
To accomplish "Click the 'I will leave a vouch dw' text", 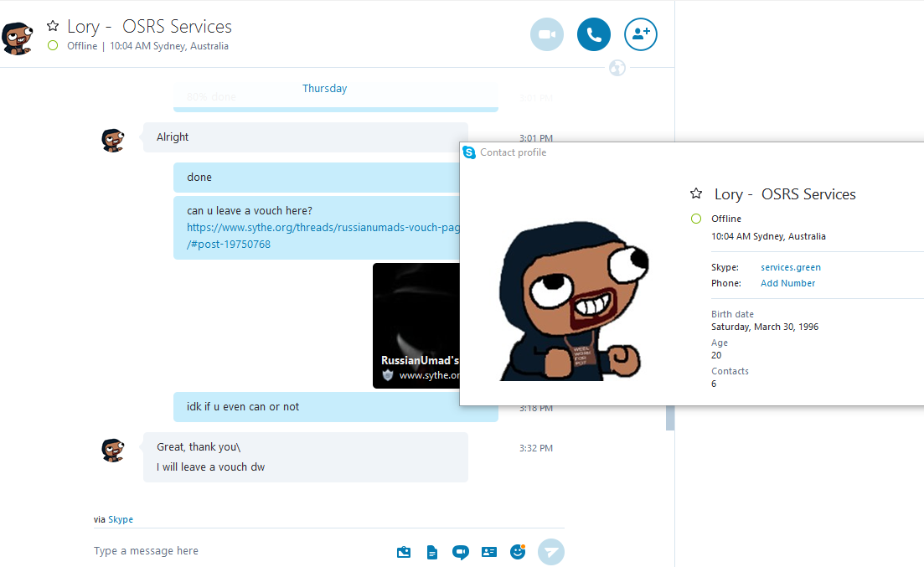I will click(210, 466).
